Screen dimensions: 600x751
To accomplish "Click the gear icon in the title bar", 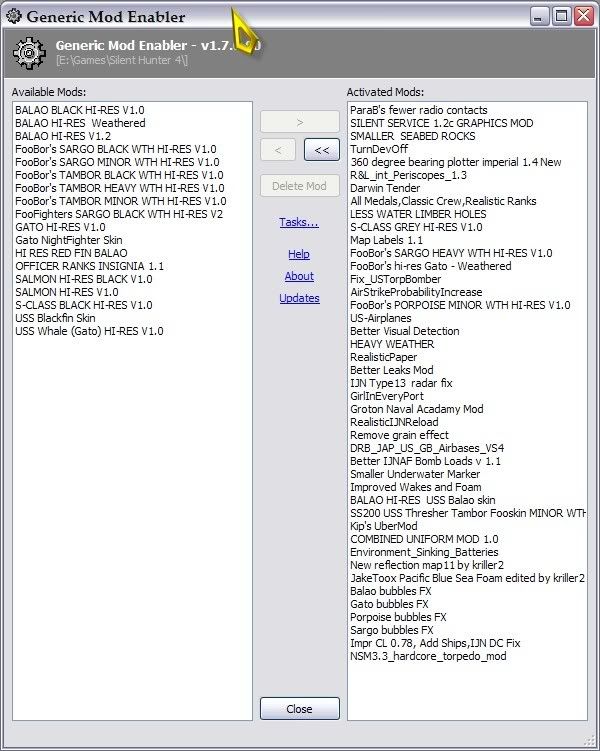I will tap(14, 16).
